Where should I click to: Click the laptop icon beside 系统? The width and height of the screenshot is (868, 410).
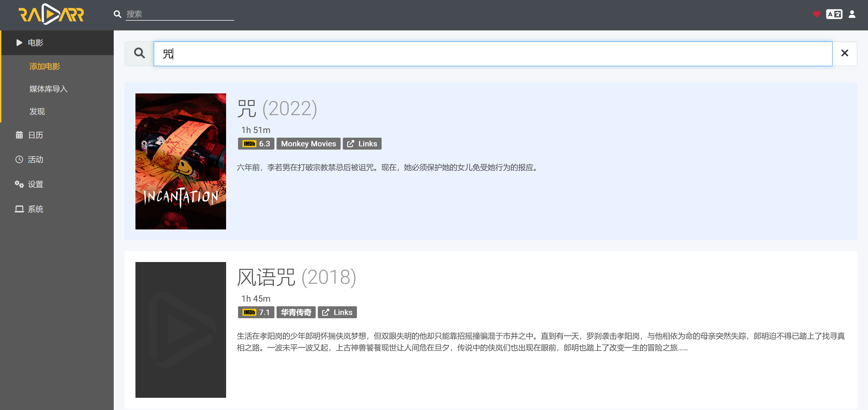click(x=19, y=209)
